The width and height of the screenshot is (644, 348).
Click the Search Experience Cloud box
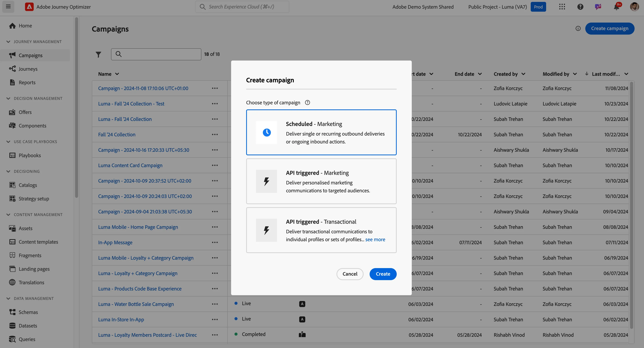pyautogui.click(x=242, y=7)
